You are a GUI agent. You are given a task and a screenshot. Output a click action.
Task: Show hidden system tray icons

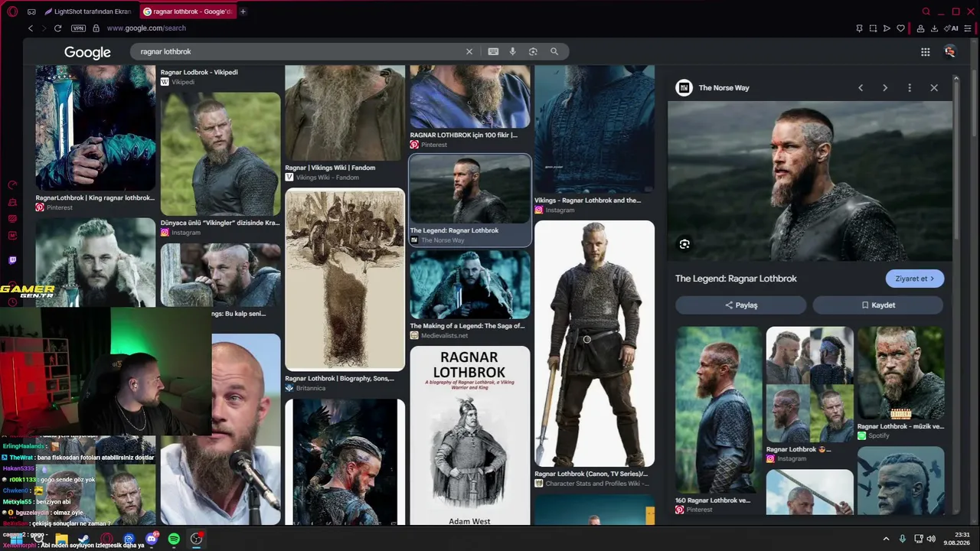pyautogui.click(x=886, y=539)
